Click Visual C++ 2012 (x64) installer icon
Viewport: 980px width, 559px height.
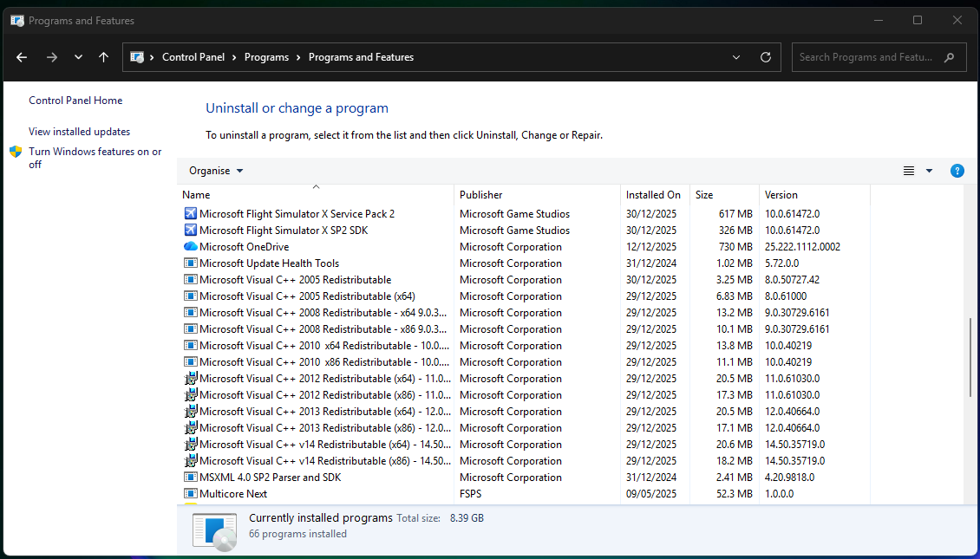click(191, 379)
